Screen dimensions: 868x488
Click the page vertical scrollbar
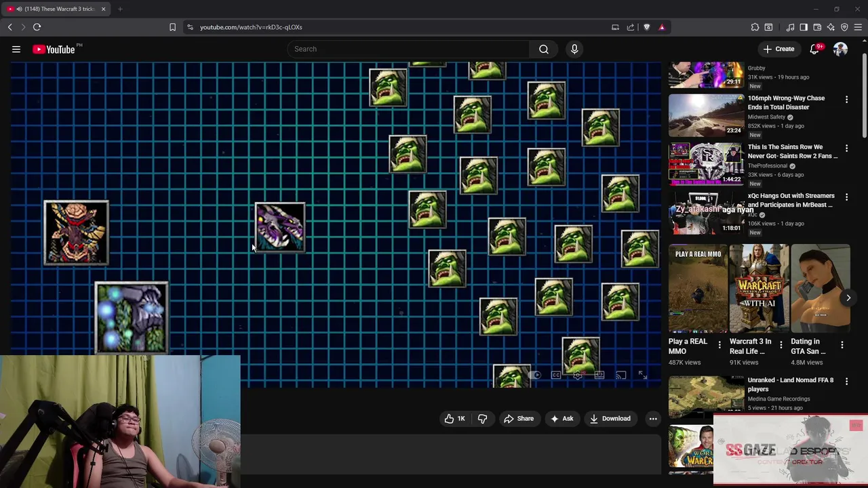(x=864, y=95)
